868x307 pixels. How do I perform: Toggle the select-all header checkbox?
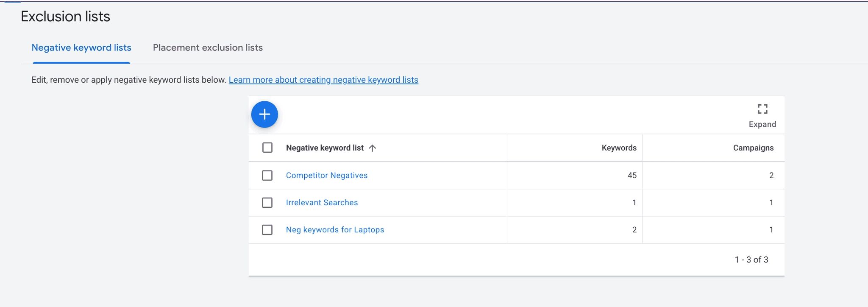[267, 148]
